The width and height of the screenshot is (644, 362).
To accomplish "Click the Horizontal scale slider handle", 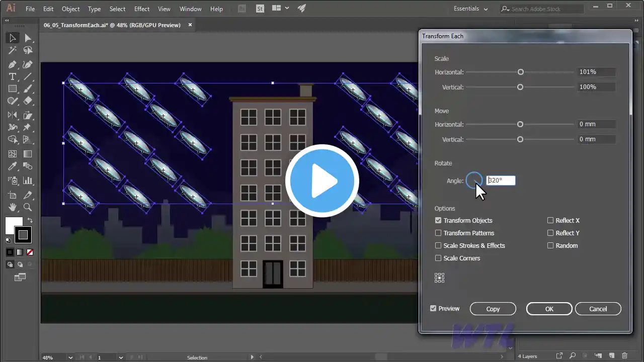I will coord(521,72).
